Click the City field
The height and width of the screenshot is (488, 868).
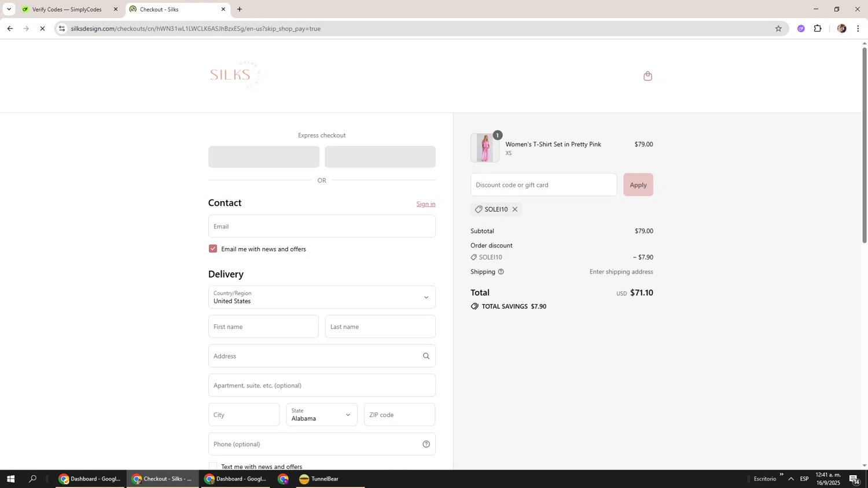point(244,415)
